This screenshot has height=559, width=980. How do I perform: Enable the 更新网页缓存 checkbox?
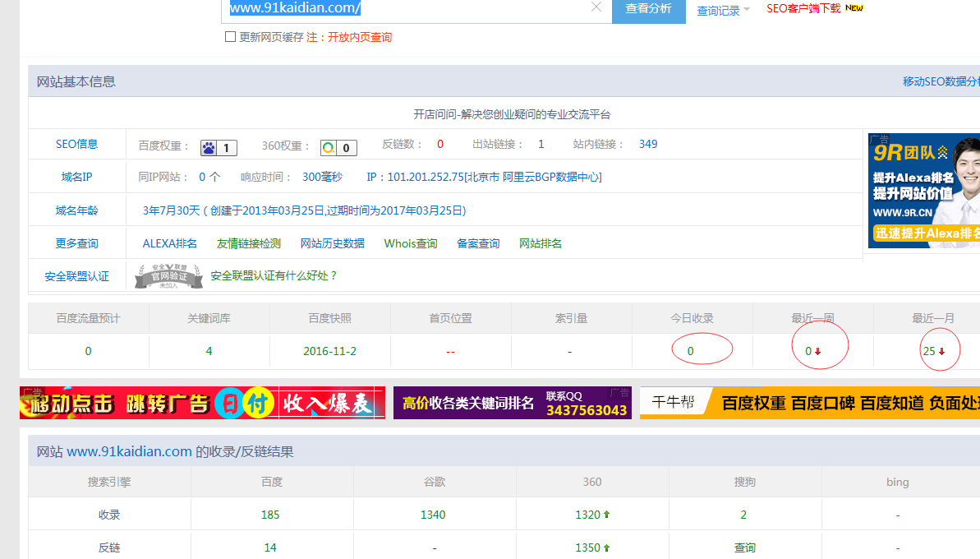pos(231,37)
